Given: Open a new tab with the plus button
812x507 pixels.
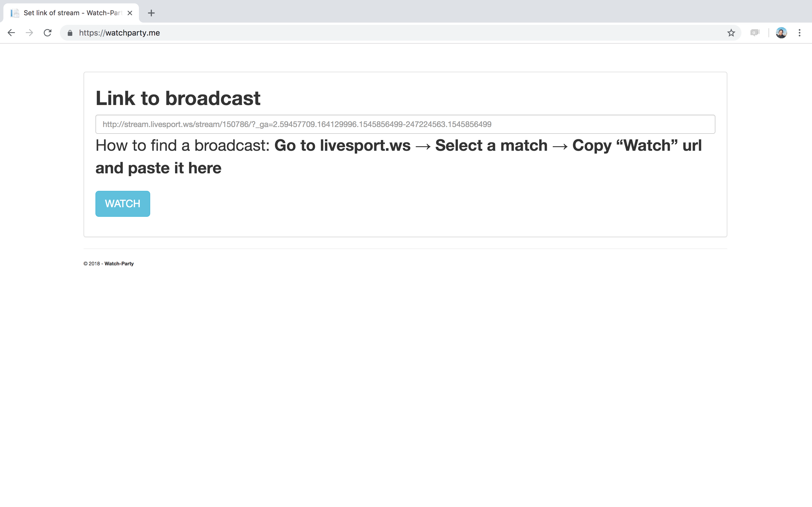Looking at the screenshot, I should tap(151, 13).
